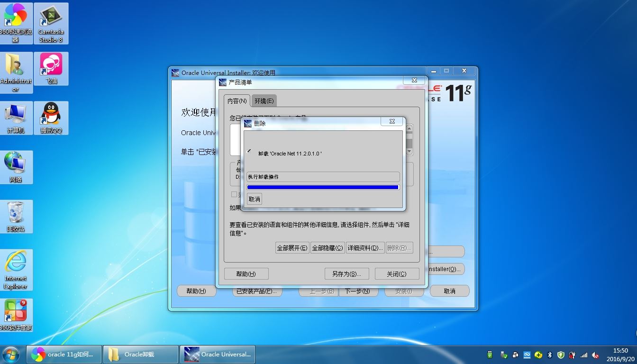Switch to the oracle 11g browser taskbar item

(x=64, y=355)
